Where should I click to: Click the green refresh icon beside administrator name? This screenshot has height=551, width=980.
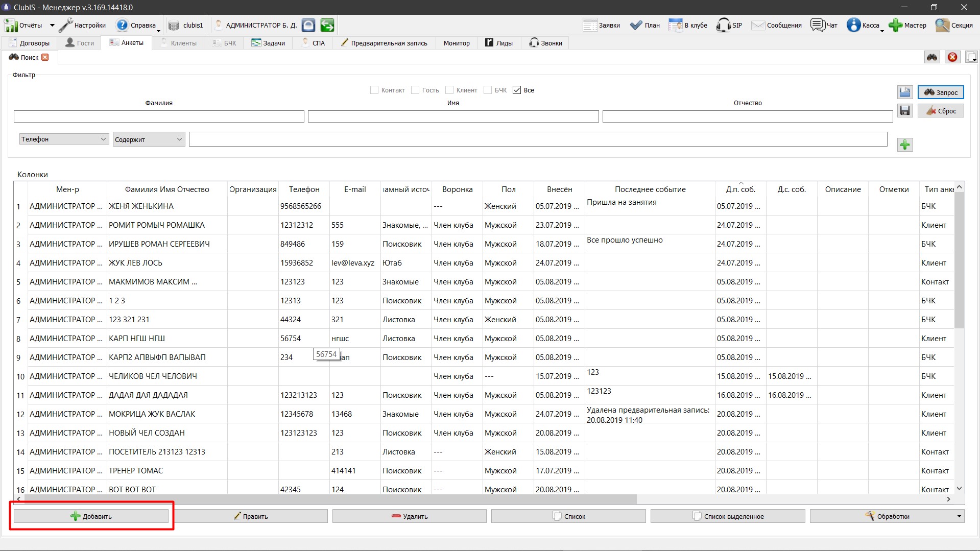pyautogui.click(x=327, y=25)
